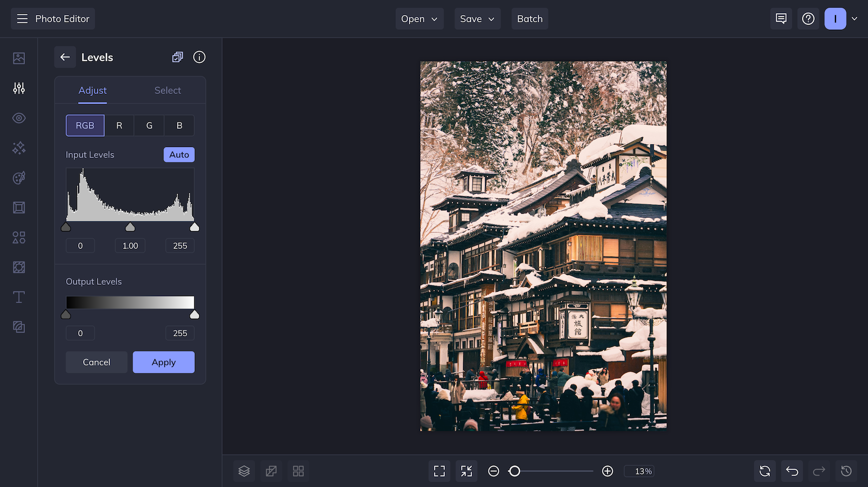
Task: Select the G channel
Action: 149,125
